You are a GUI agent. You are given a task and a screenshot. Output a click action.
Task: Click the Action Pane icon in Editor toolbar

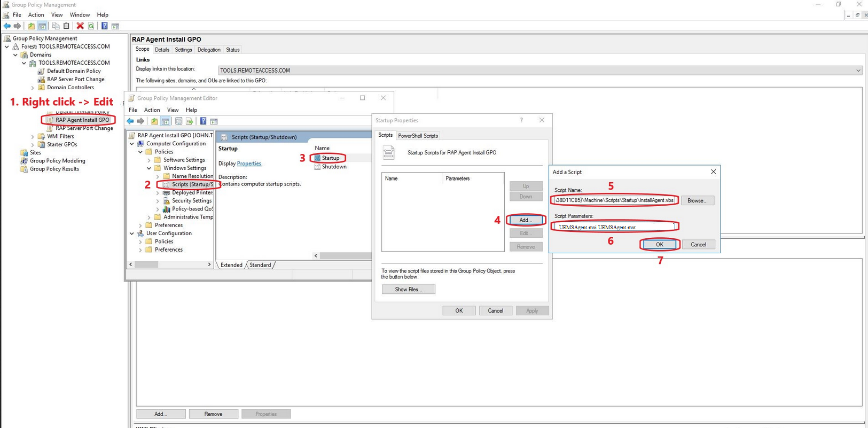(x=214, y=121)
